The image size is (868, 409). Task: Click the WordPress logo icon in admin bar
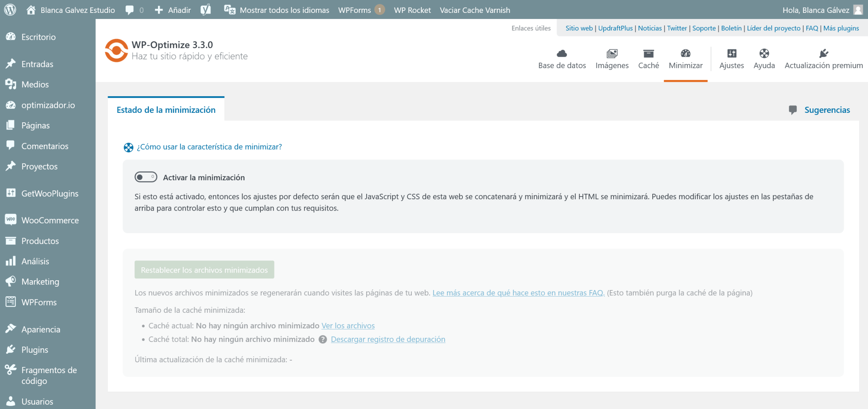coord(10,10)
